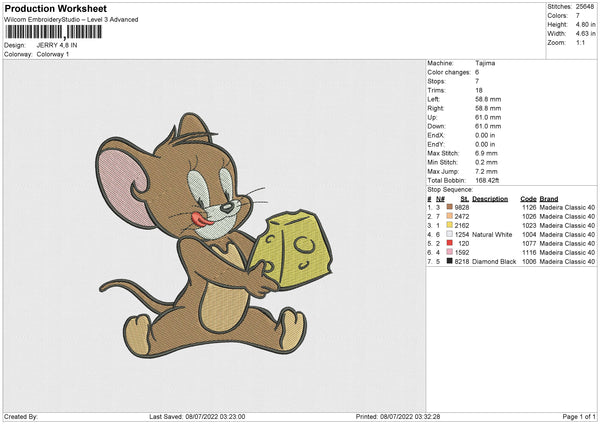Click the 'Stops:' label

[436, 81]
